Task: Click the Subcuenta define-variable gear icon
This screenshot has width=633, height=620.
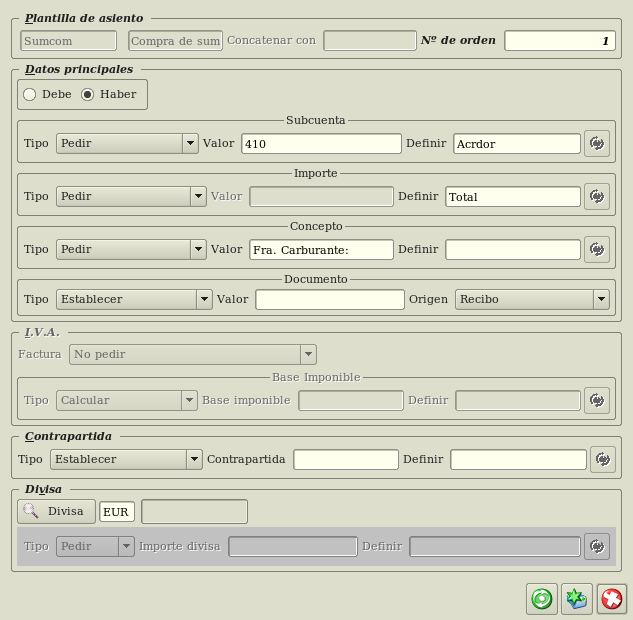Action: pyautogui.click(x=597, y=143)
